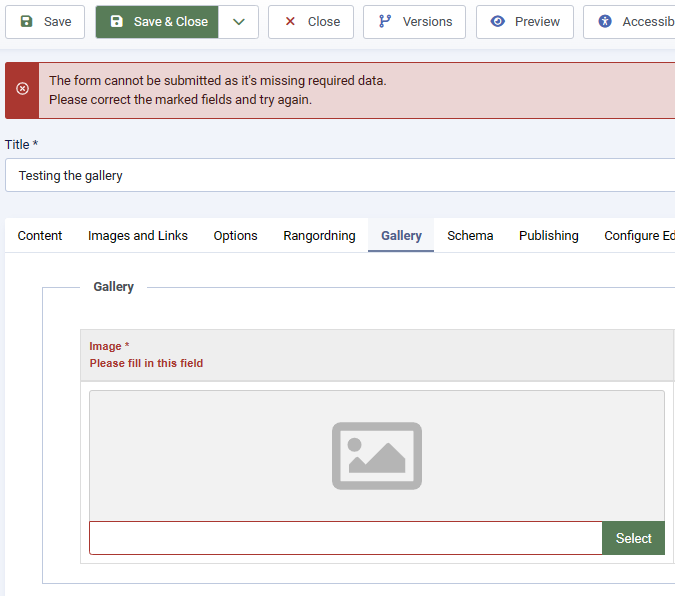Click into the Title text field
Viewport: 675px width, 596px height.
pos(340,175)
